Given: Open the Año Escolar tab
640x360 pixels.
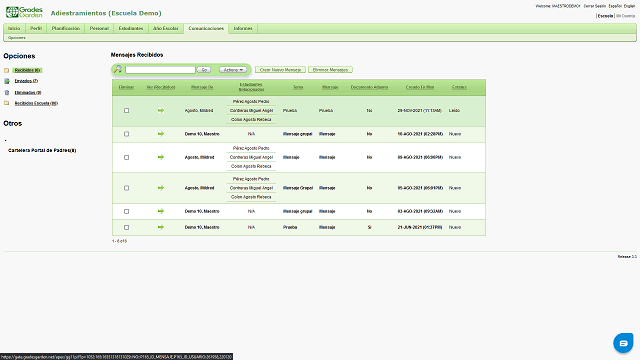Looking at the screenshot, I should pos(166,28).
